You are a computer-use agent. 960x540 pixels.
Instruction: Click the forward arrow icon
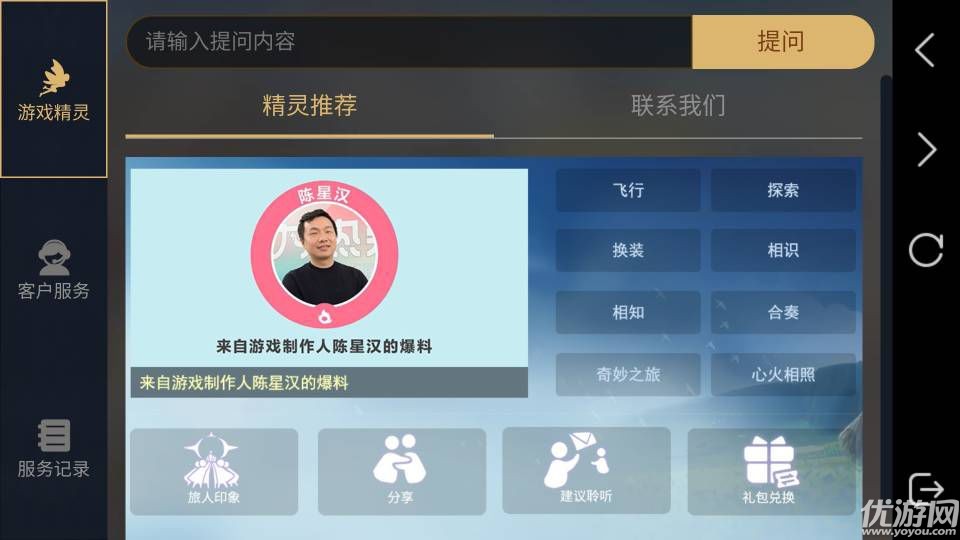926,149
